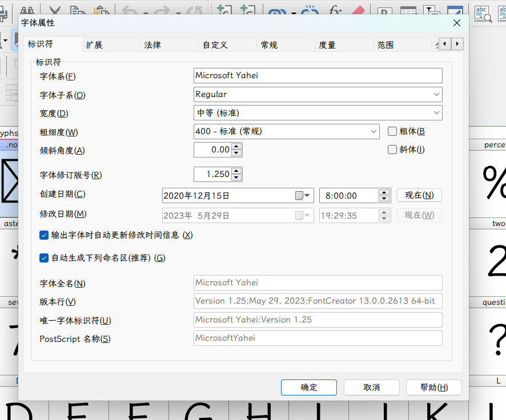Uncheck 输出字体时自动更新修改时间信息 checkbox

[x=44, y=235]
